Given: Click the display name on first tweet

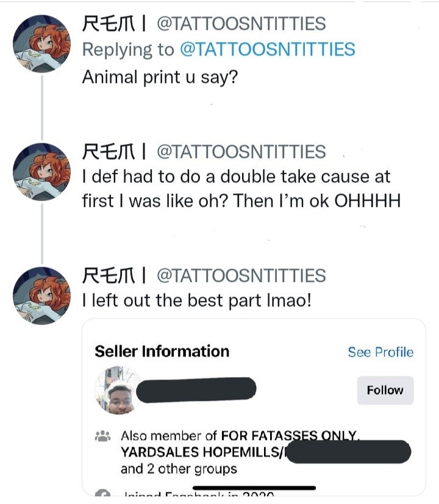Looking at the screenshot, I should tap(109, 24).
